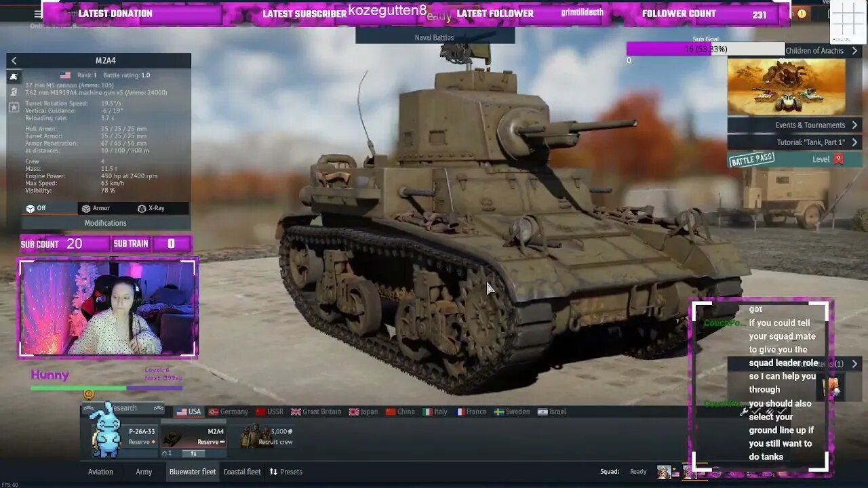The height and width of the screenshot is (488, 868).
Task: Click the Latest Follower grimtilldeath name
Action: (x=584, y=13)
